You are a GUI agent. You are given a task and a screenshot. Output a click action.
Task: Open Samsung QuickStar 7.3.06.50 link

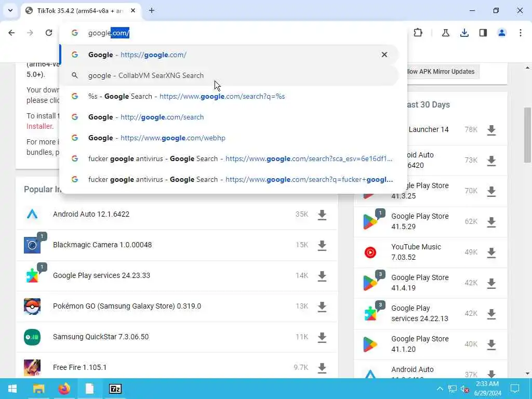tap(101, 337)
